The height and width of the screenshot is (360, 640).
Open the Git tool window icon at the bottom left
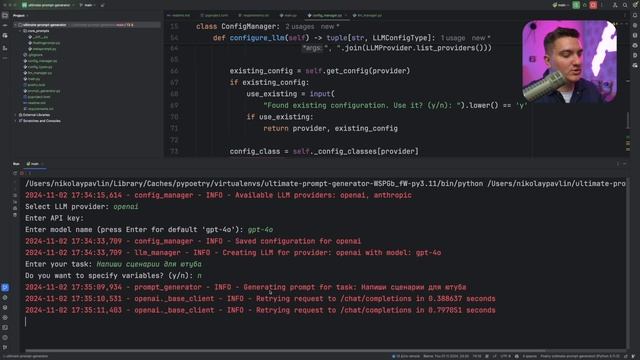(5, 347)
